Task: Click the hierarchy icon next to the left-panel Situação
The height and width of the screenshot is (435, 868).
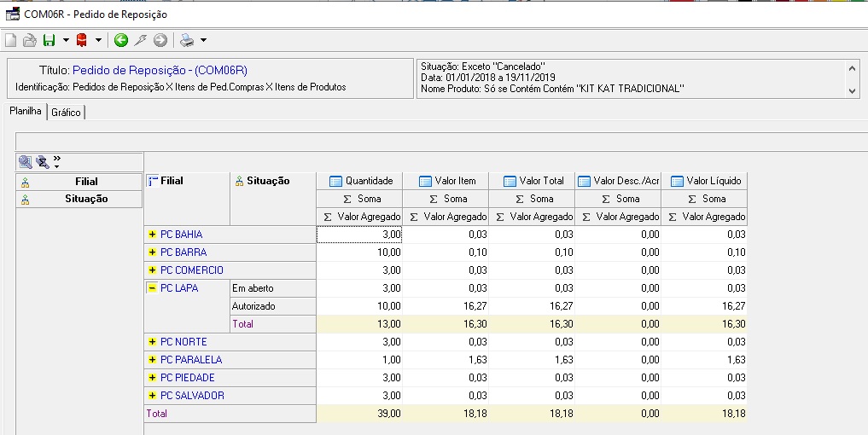Action: pyautogui.click(x=25, y=200)
